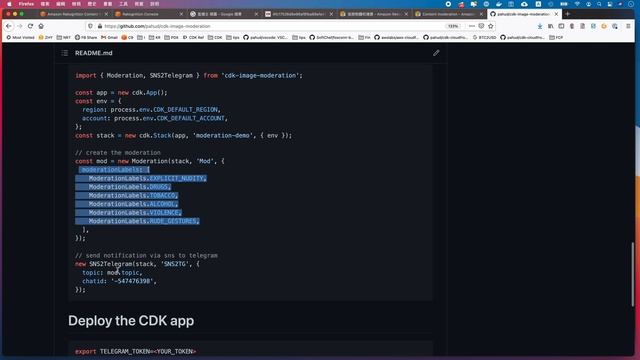Open Spotlight search in menu bar
This screenshot has width=640, height=360.
pyautogui.click(x=599, y=4)
